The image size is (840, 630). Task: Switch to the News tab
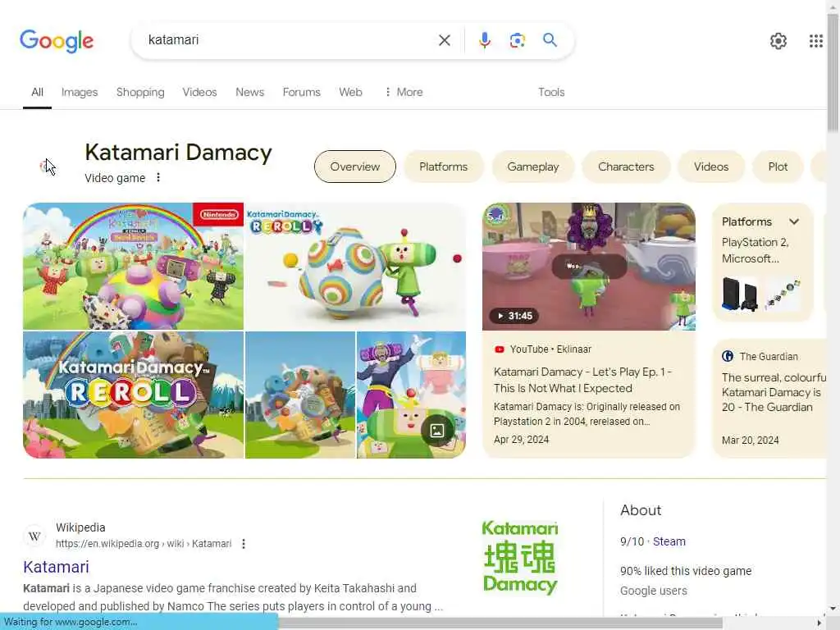coord(249,92)
